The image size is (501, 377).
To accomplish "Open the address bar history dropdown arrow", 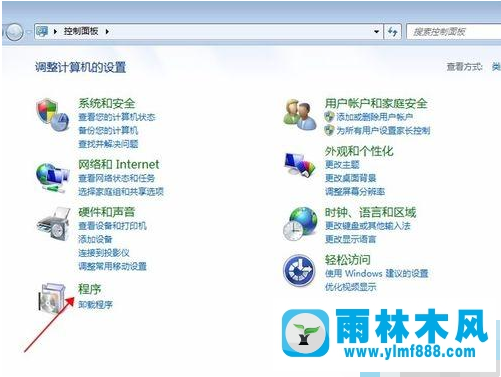I will tap(376, 32).
